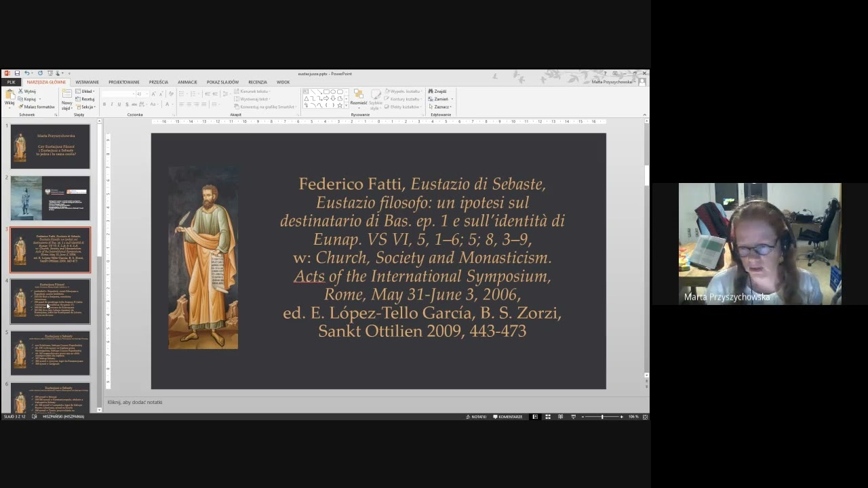Click notes field 'Kliknij, aby dodać notatki'
This screenshot has height=488, width=868.
pyautogui.click(x=135, y=403)
